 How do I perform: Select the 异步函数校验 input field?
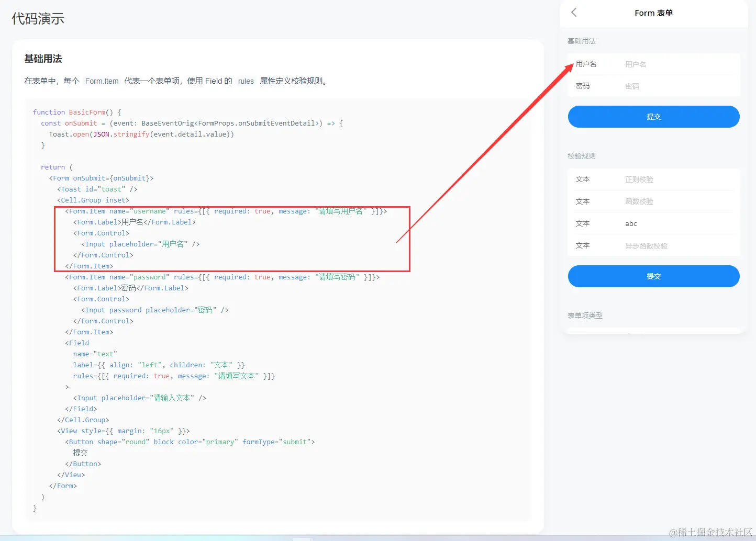680,246
